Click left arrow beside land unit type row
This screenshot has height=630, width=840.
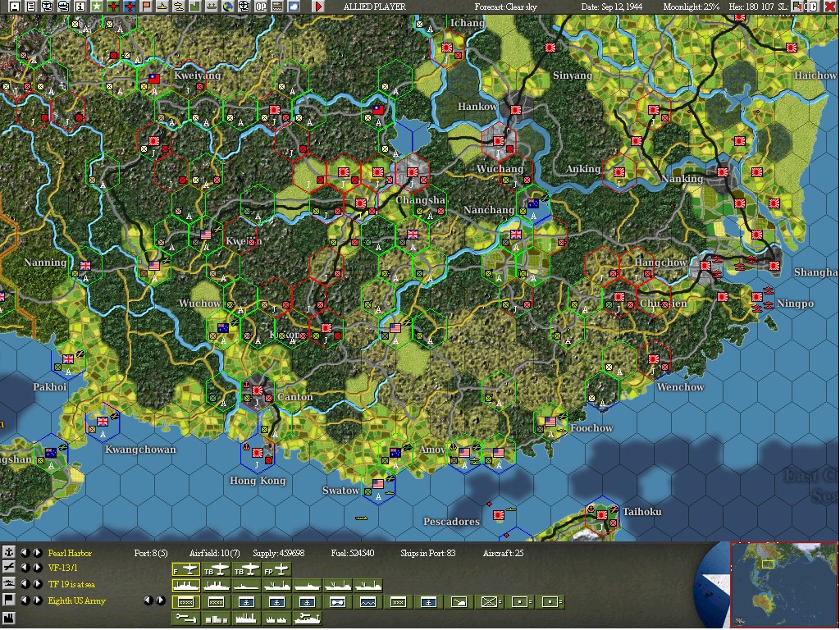pyautogui.click(x=148, y=600)
